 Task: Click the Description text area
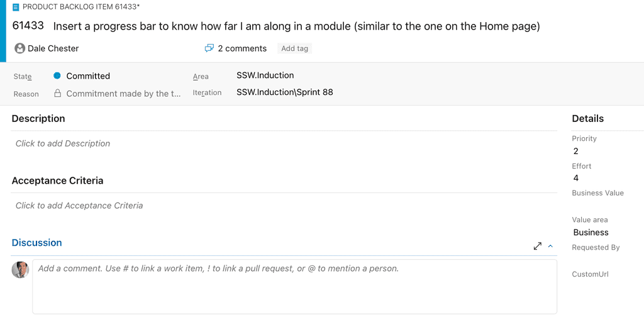(x=283, y=144)
